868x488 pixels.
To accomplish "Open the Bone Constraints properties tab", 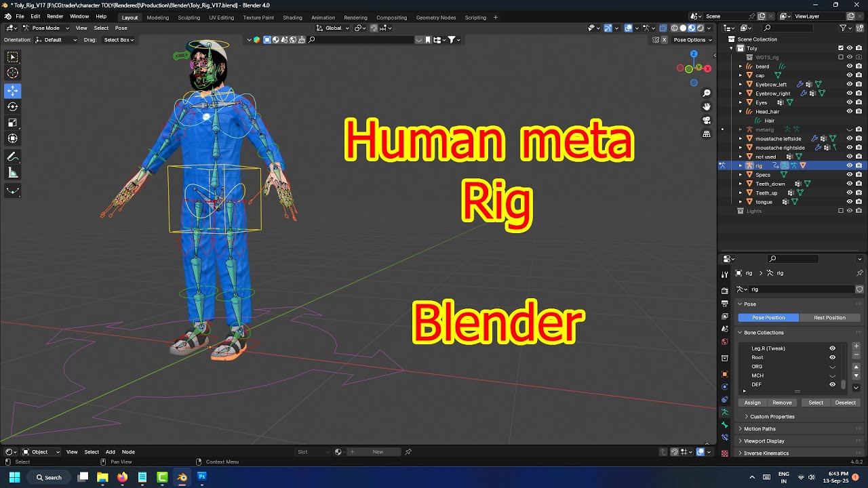I will (x=725, y=438).
